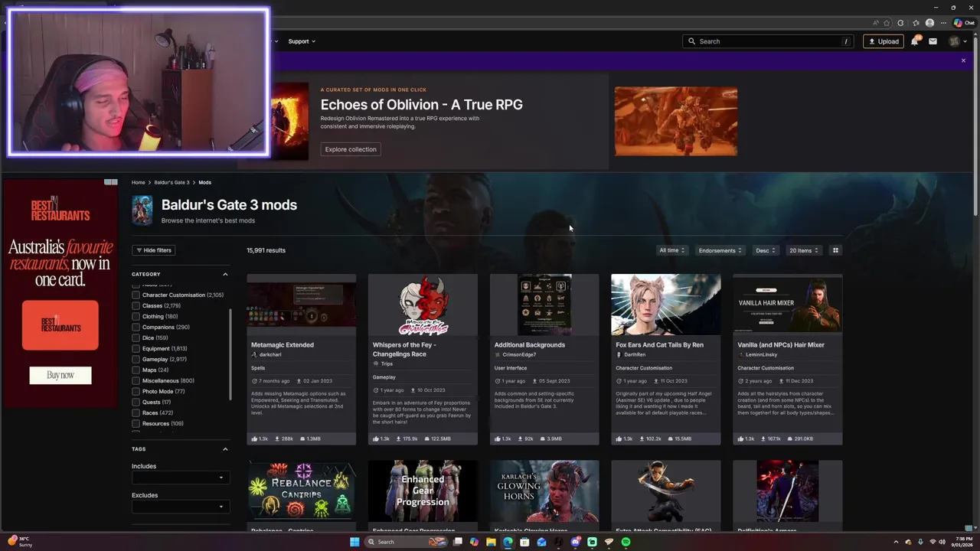Check the Equipment category filter
Image resolution: width=980 pixels, height=551 pixels.
(136, 348)
